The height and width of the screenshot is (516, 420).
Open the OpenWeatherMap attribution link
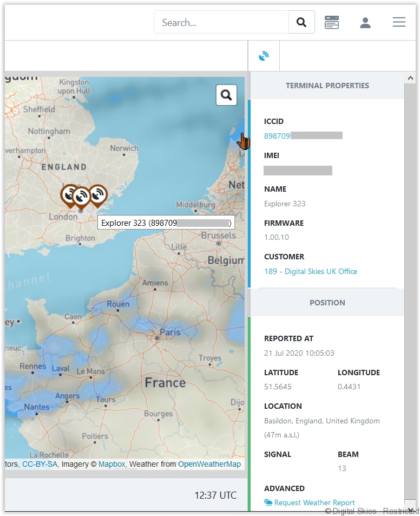coord(209,464)
